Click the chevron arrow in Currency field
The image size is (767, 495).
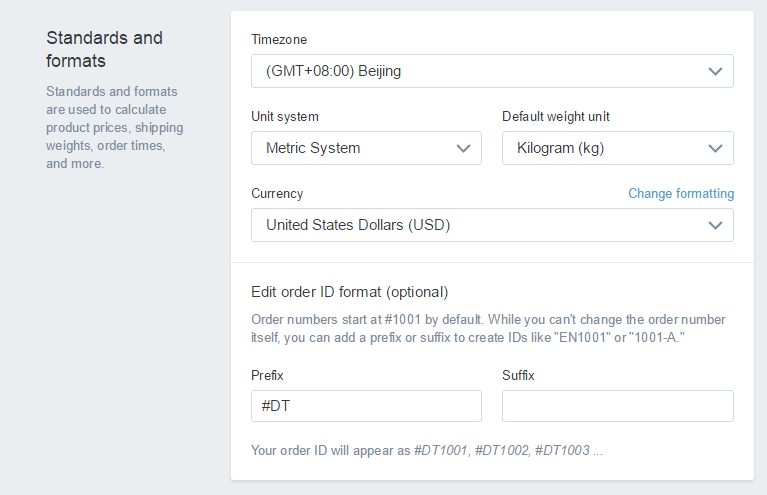pos(715,225)
